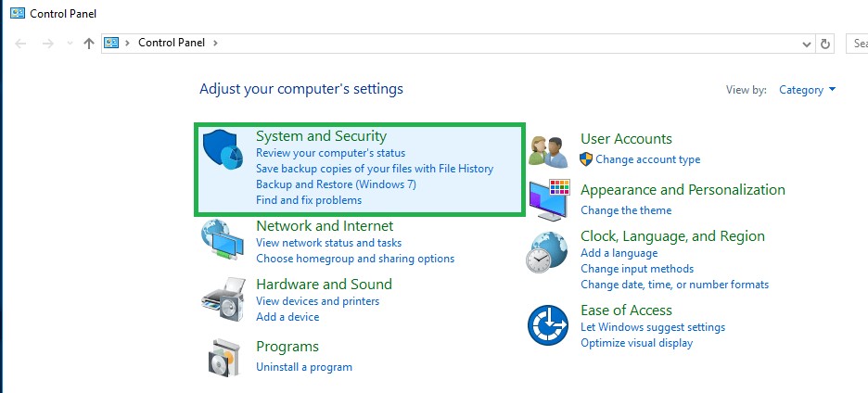Expand the recent locations arrow
The height and width of the screenshot is (393, 868).
pos(70,44)
